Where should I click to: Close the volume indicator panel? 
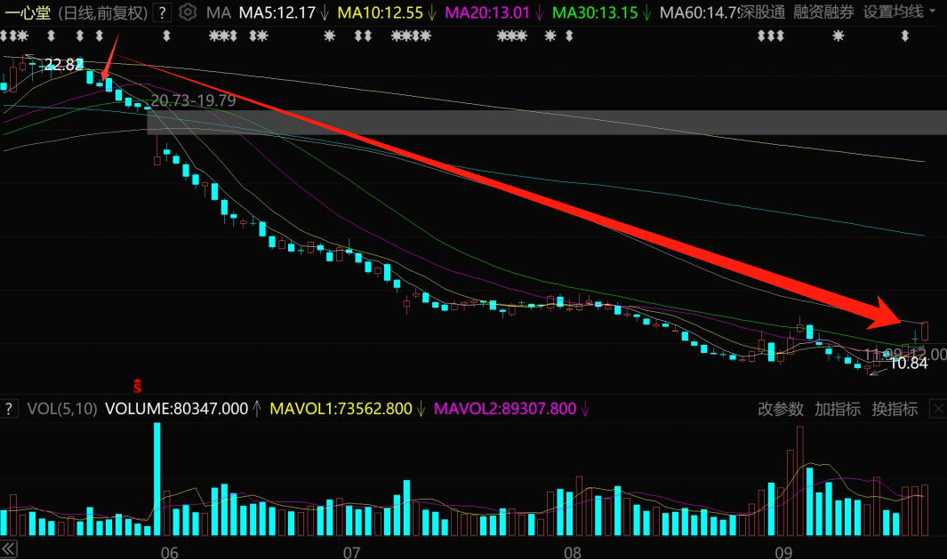pyautogui.click(x=938, y=409)
